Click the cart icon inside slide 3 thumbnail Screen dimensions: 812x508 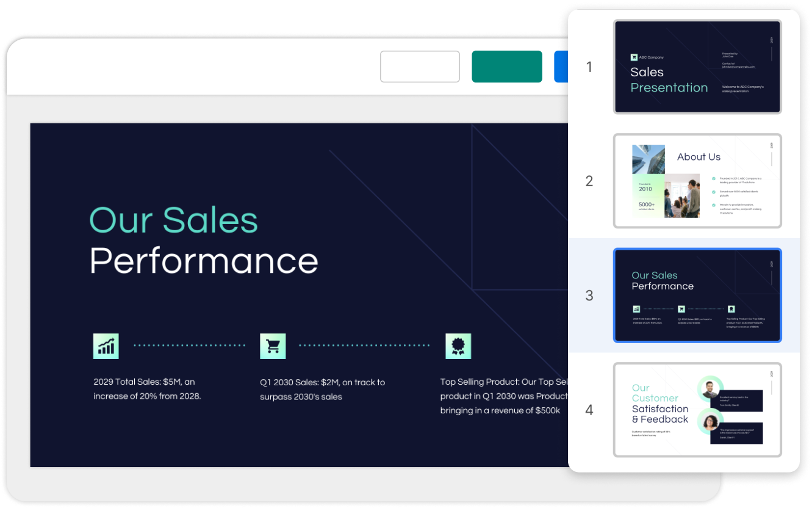(x=681, y=309)
